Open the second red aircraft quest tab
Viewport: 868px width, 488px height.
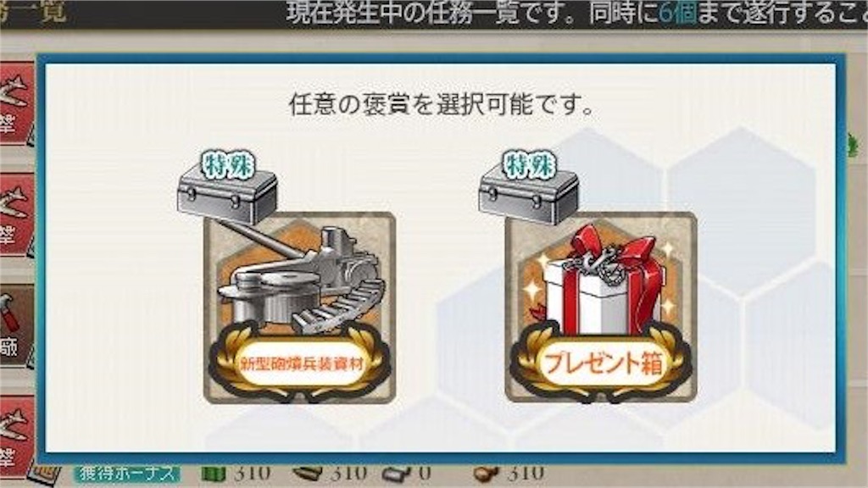[x=16, y=214]
